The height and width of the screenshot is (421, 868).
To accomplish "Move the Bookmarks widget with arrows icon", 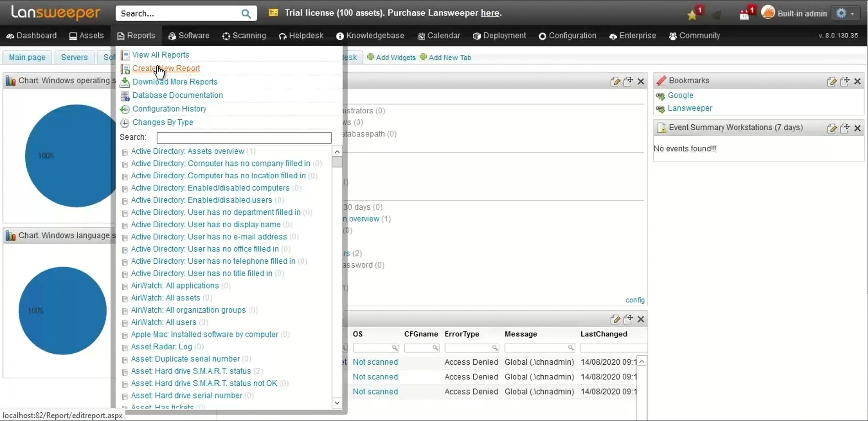I will coord(845,81).
